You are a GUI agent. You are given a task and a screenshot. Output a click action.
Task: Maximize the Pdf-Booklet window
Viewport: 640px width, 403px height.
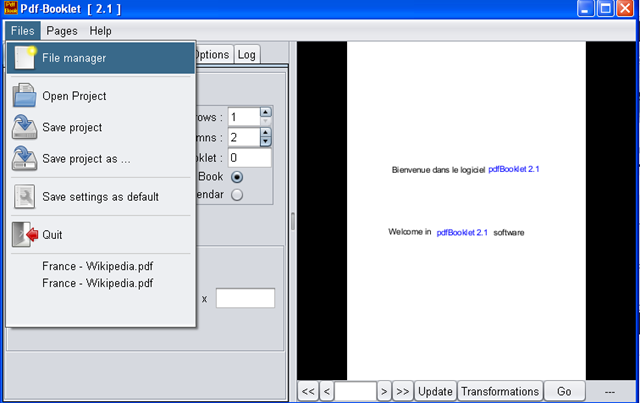click(x=606, y=9)
